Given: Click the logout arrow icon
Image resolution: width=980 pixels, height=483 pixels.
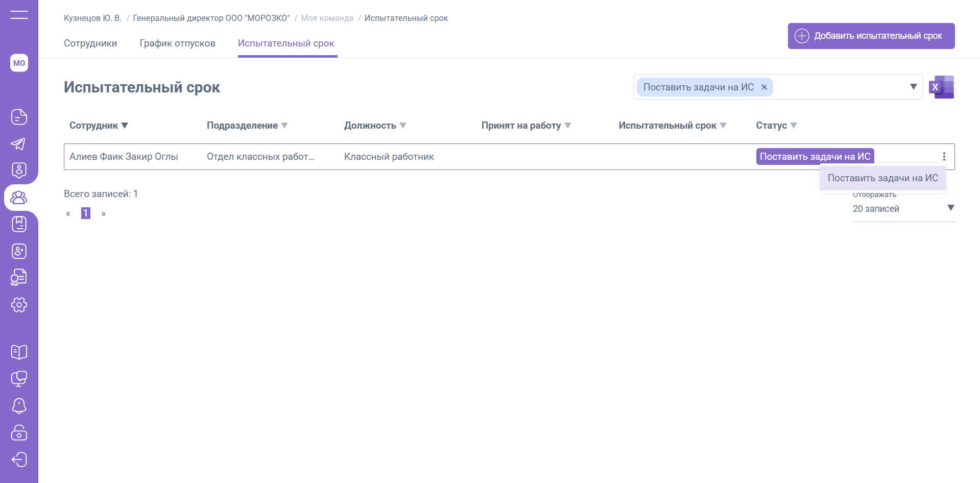Looking at the screenshot, I should [x=19, y=460].
